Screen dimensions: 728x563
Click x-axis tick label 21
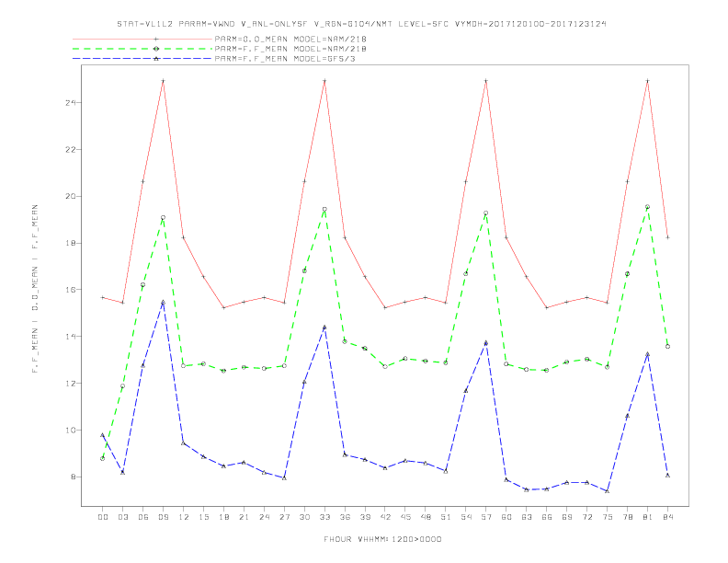(x=244, y=517)
